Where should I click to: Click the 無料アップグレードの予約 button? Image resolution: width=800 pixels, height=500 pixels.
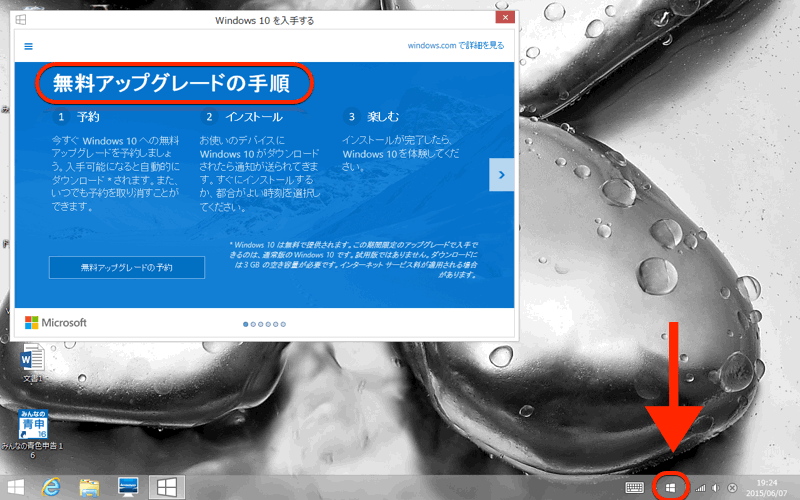pyautogui.click(x=127, y=267)
